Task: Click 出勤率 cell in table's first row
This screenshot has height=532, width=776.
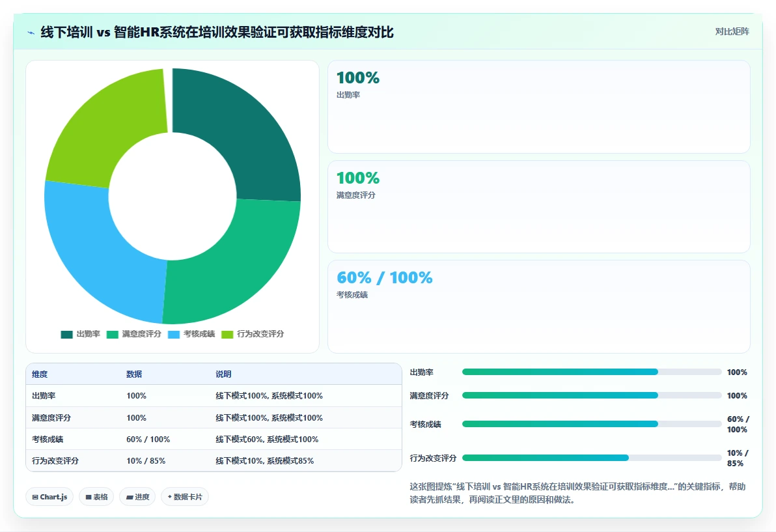Action: [44, 396]
